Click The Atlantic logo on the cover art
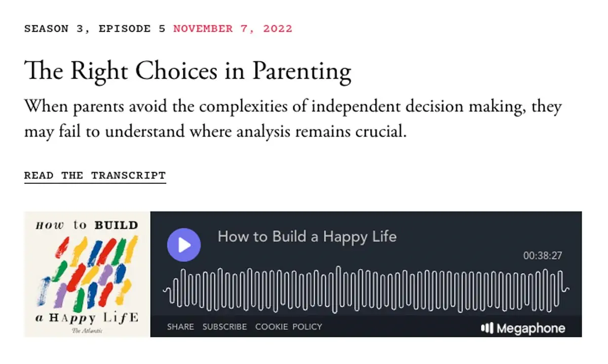The image size is (608, 364). [x=87, y=331]
